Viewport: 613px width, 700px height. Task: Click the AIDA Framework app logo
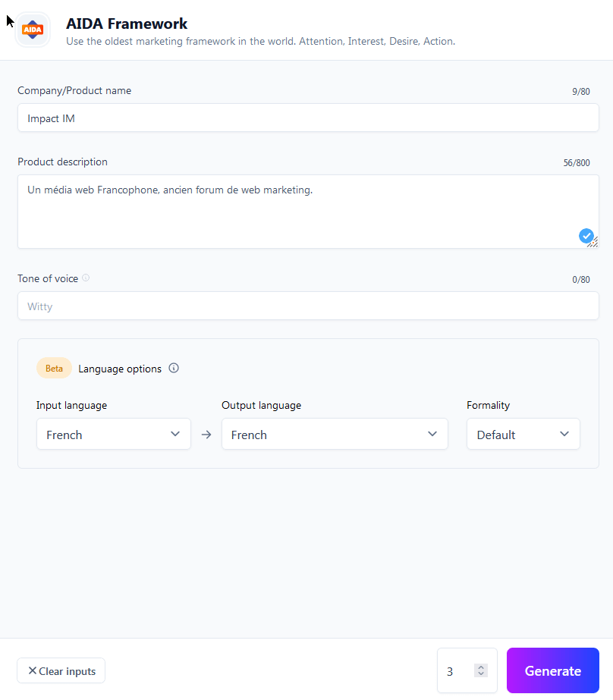pyautogui.click(x=32, y=30)
